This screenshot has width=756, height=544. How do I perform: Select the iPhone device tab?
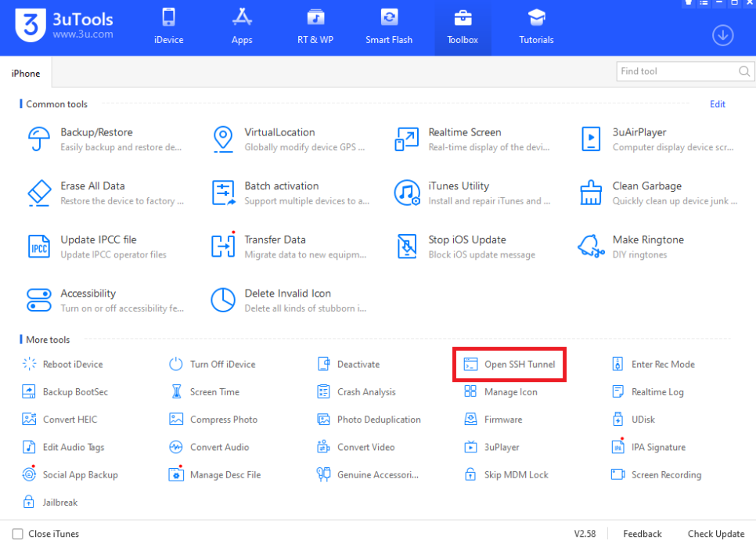[x=26, y=74]
